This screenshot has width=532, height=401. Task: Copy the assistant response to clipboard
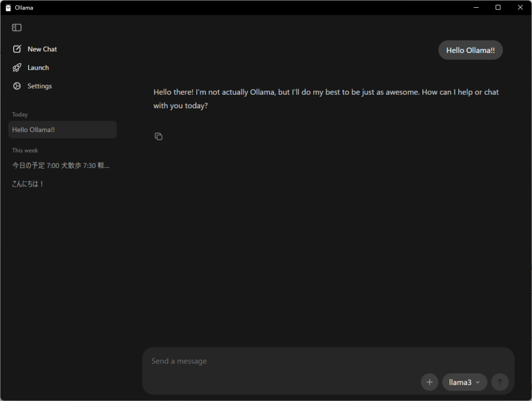(158, 136)
